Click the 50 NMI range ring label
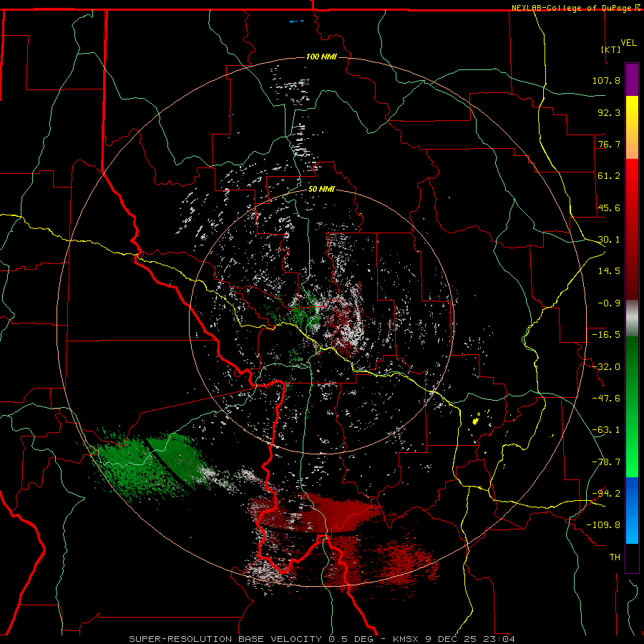The image size is (644, 644). 321,190
